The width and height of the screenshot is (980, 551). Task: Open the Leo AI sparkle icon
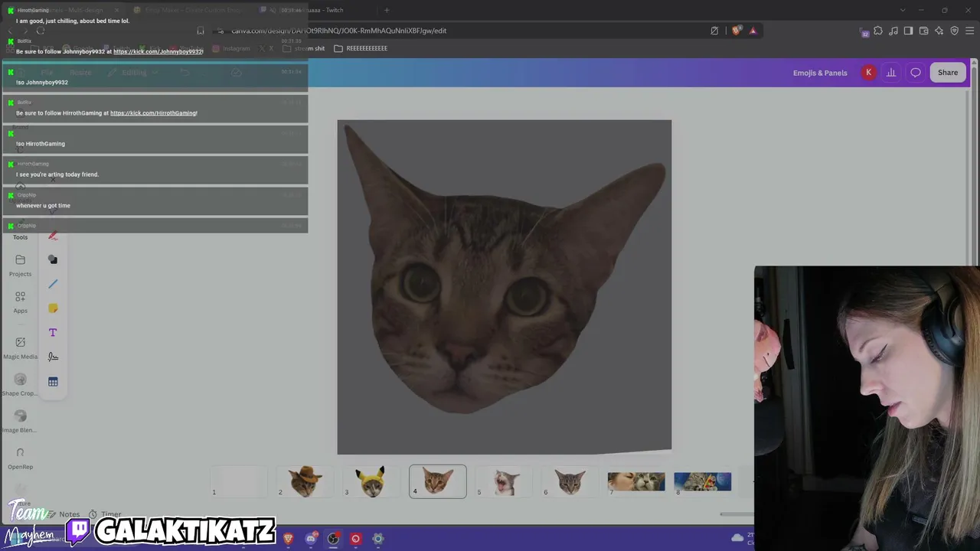(x=939, y=31)
